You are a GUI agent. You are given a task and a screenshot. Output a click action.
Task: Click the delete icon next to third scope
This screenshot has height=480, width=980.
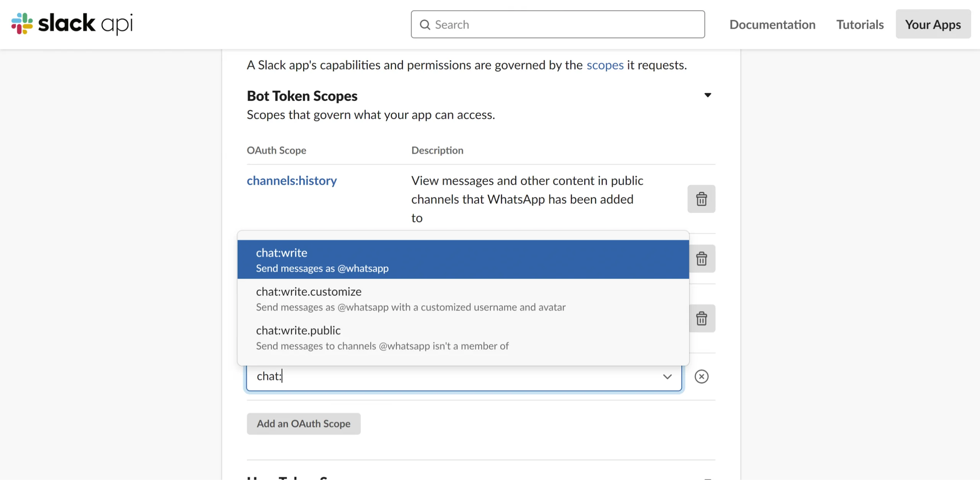point(701,318)
